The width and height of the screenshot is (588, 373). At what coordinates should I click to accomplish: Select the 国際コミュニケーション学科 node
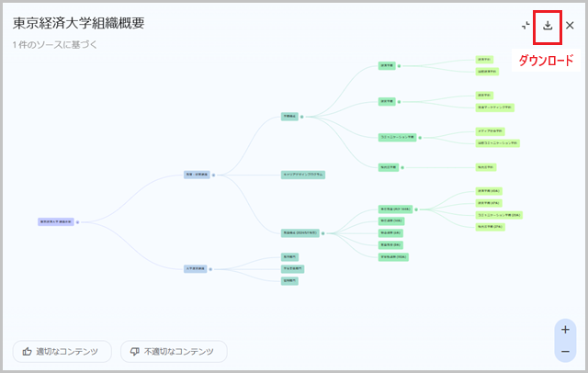498,143
